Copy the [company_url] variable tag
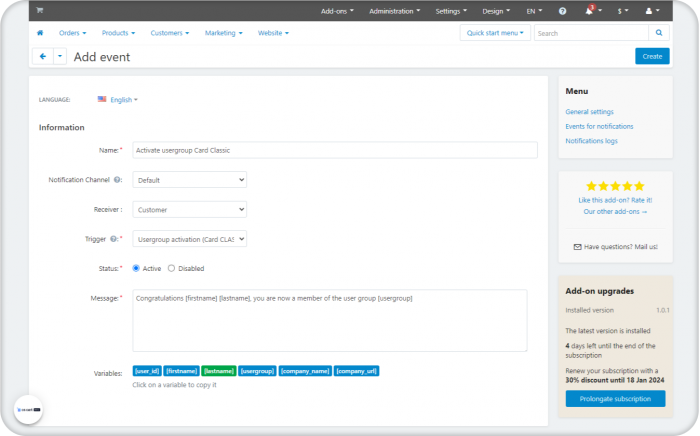This screenshot has width=700, height=436. tap(357, 371)
